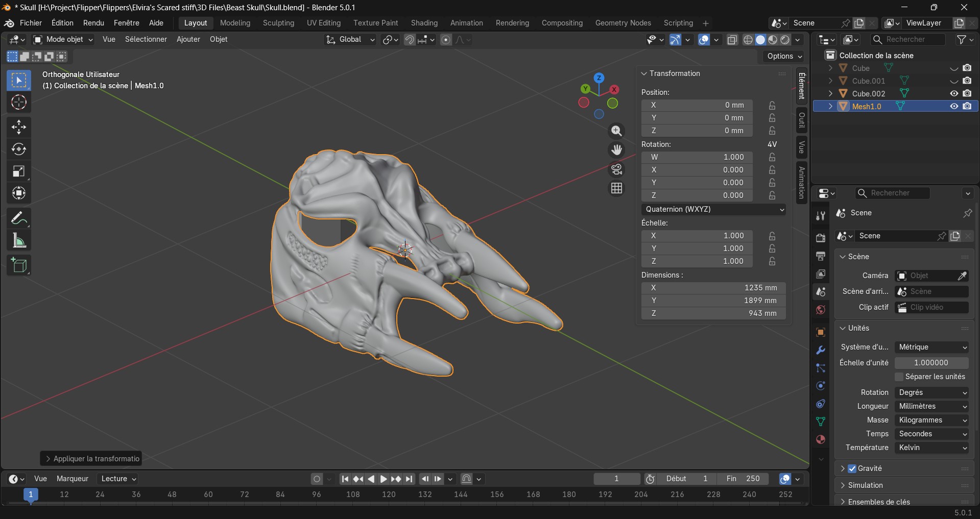Enable the Séparer les unités checkbox

pos(899,377)
